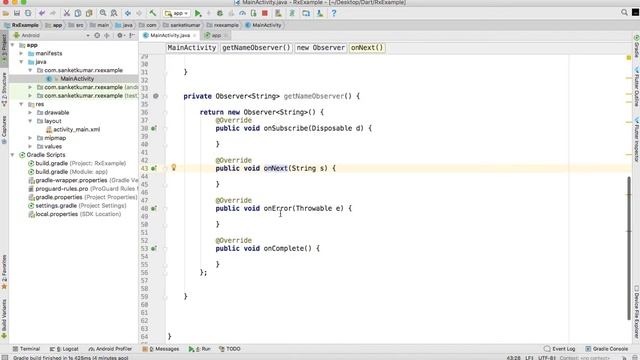640x360 pixels.
Task: Collapse the java folder node
Action: (21, 62)
